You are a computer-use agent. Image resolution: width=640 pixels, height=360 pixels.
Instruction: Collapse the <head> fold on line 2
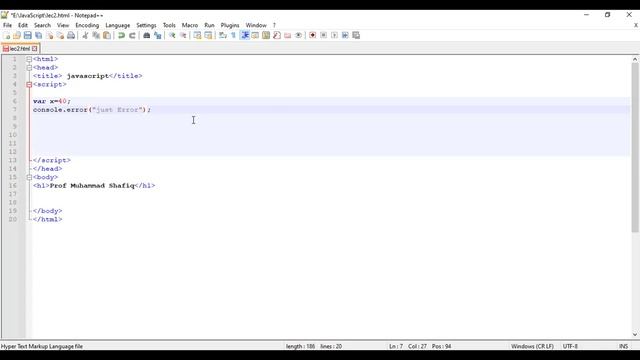[x=29, y=68]
